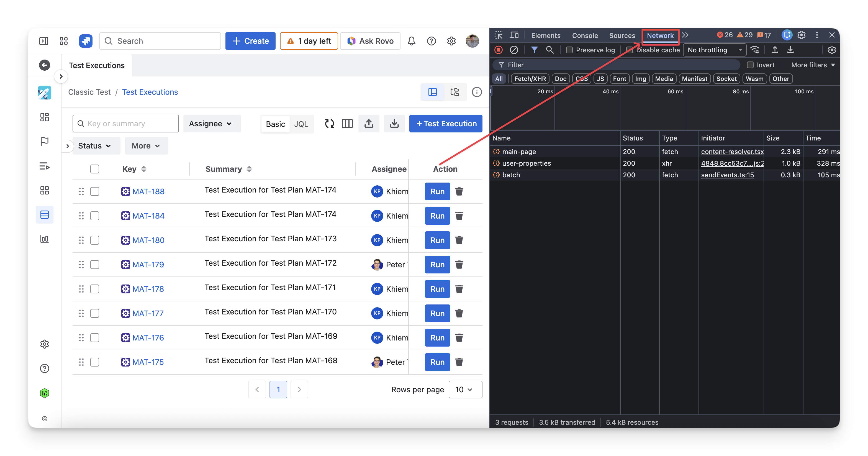Click the notifications bell icon
This screenshot has height=456, width=868.
pos(411,41)
